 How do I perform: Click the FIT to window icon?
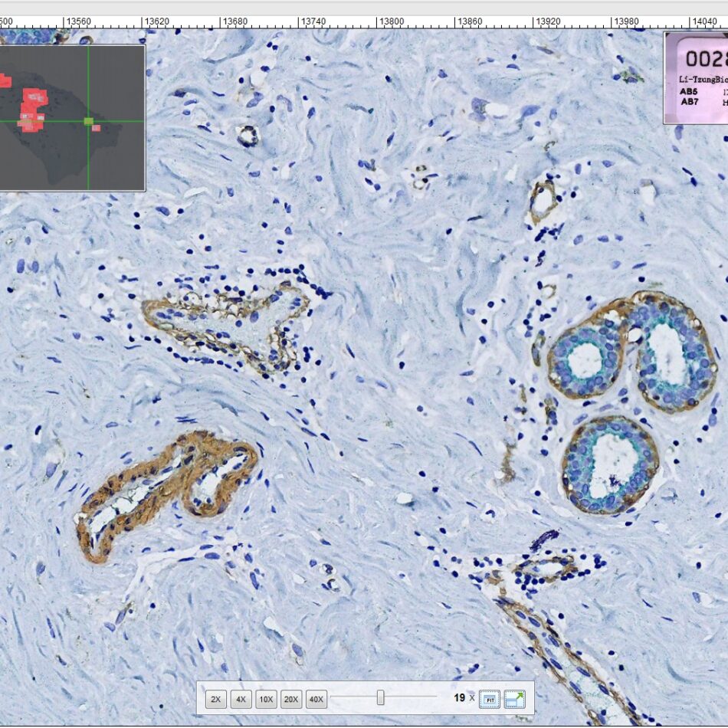(490, 699)
